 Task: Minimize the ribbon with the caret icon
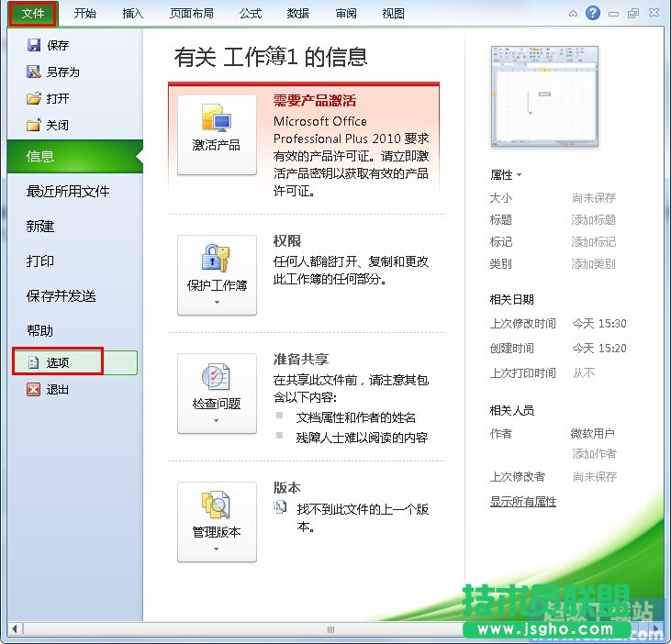[x=573, y=14]
